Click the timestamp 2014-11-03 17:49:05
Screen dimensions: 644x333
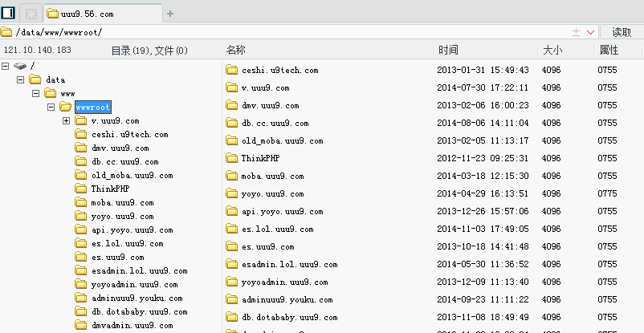[483, 229]
